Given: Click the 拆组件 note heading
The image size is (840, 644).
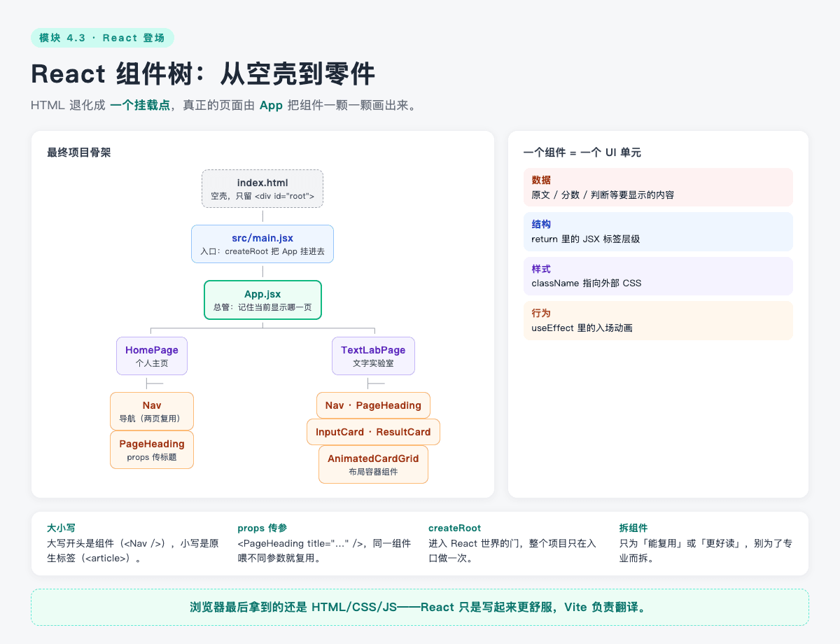Looking at the screenshot, I should coord(633,528).
